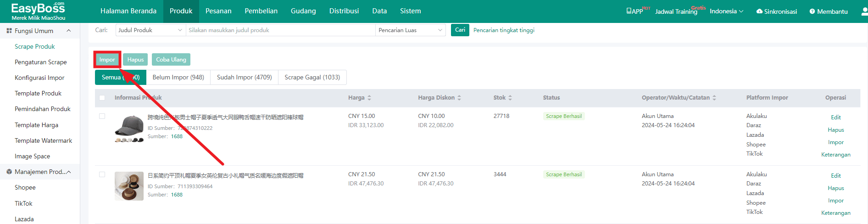The image size is (868, 224).
Task: Click Keterangan for the gray cap product
Action: (x=836, y=155)
